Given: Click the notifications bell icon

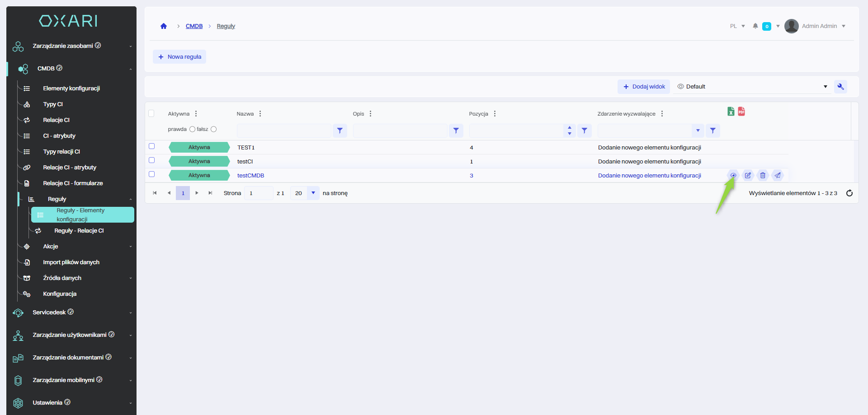Looking at the screenshot, I should 755,26.
